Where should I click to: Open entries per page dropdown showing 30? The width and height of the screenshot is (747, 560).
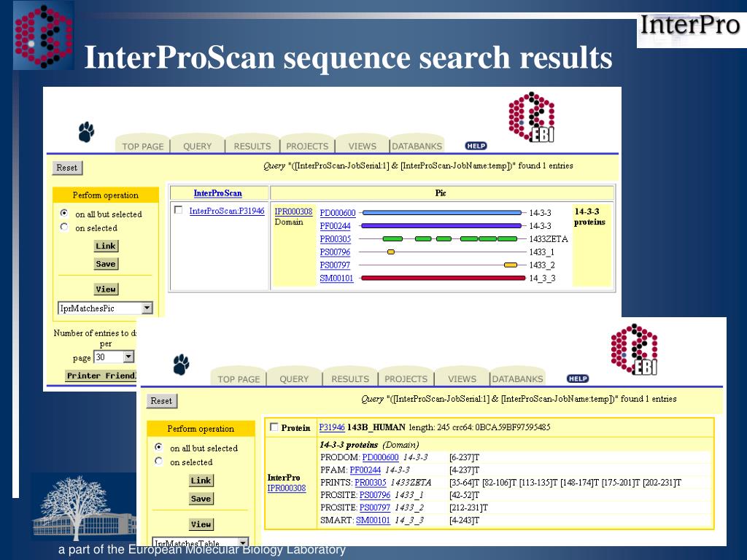[x=114, y=357]
